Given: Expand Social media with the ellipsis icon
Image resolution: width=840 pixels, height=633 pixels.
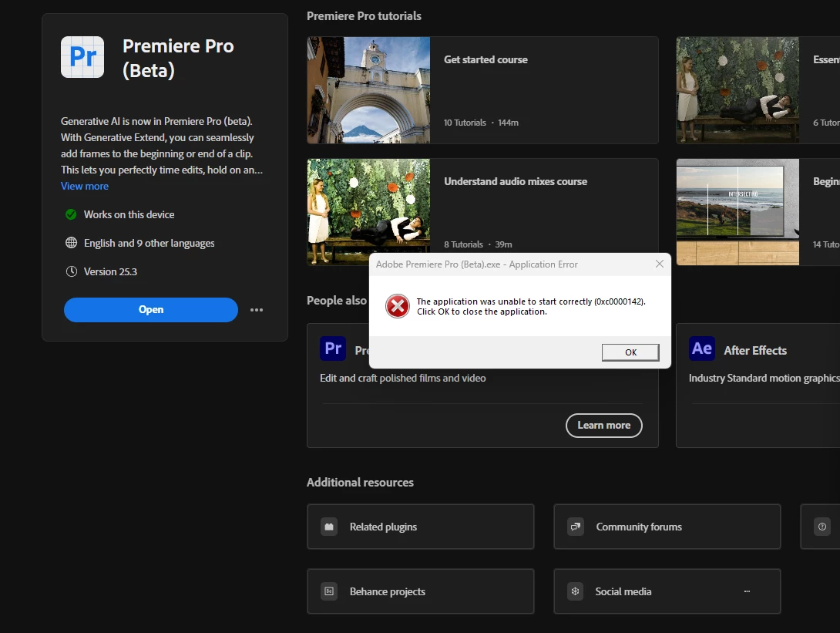Looking at the screenshot, I should pyautogui.click(x=747, y=591).
